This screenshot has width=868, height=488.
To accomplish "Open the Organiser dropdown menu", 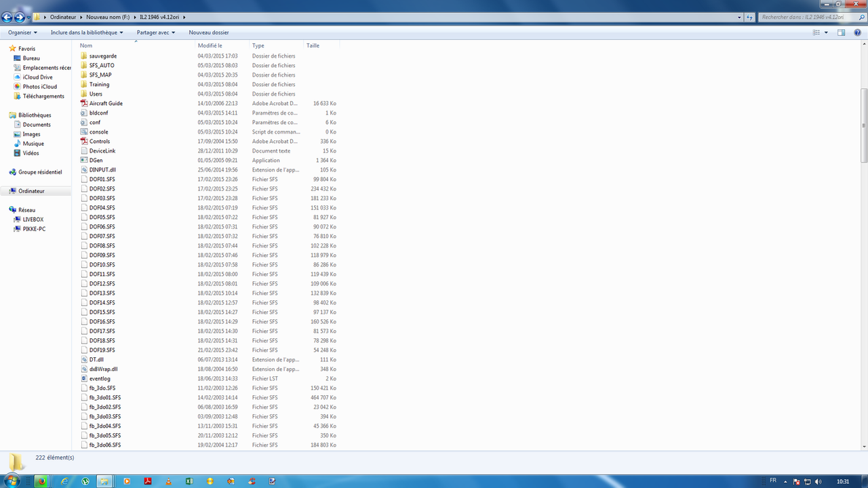I will (22, 33).
